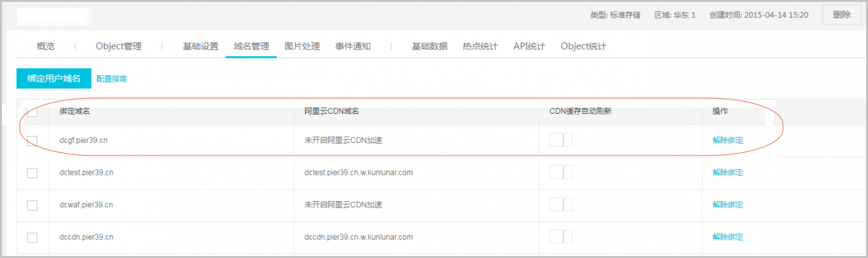Enable CDN cache refresh for dctest.pier39.cn

click(561, 172)
